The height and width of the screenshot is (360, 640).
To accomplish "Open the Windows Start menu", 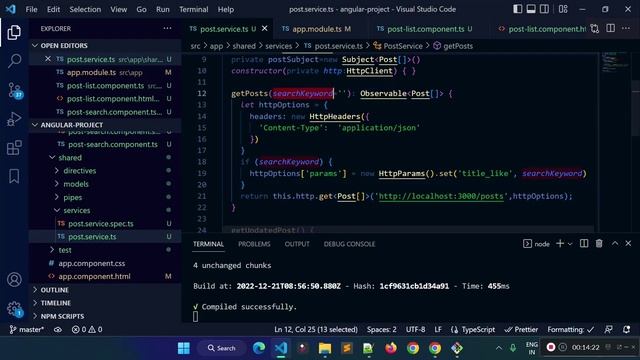I will (x=184, y=348).
